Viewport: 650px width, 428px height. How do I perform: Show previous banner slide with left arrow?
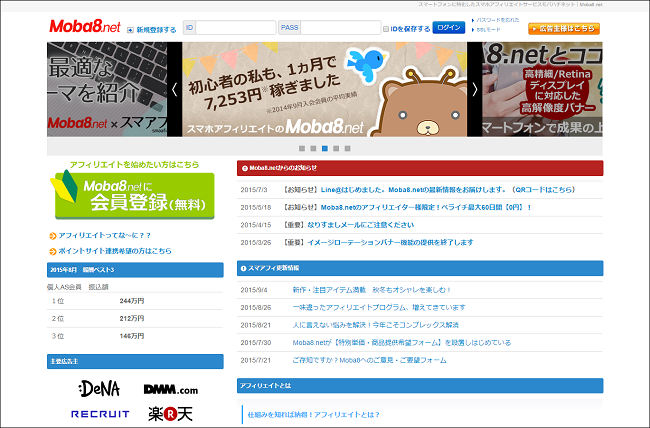[x=175, y=89]
